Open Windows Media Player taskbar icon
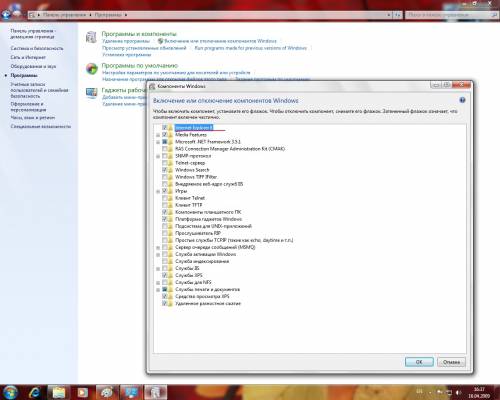Screen dimensions: 500x400 [x=83, y=393]
